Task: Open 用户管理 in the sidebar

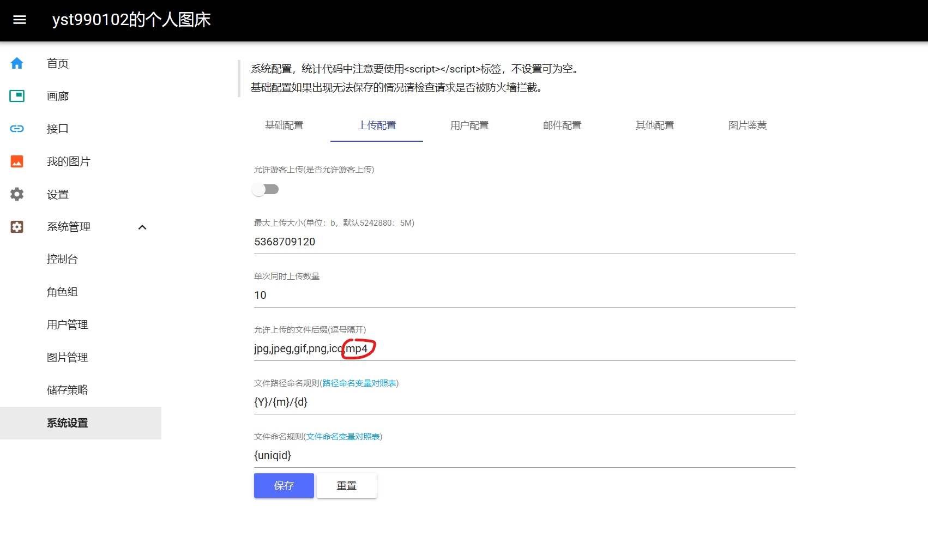Action: coord(68,325)
